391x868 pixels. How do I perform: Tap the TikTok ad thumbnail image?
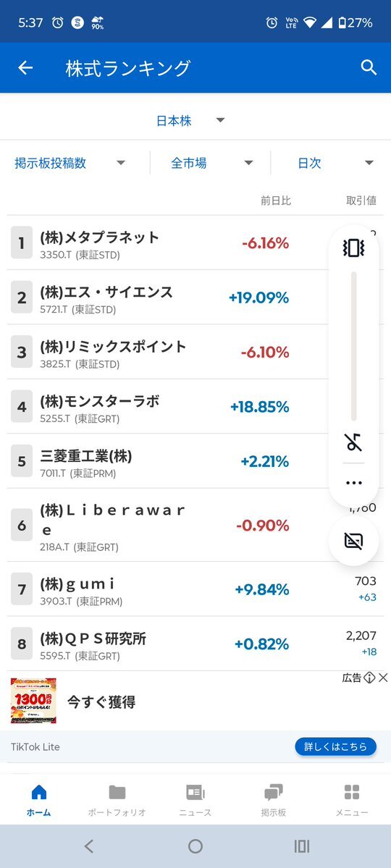coord(33,700)
